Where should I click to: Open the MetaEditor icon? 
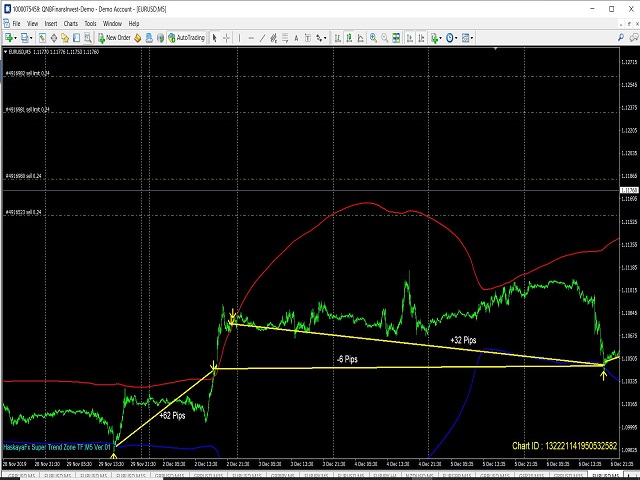(x=138, y=38)
